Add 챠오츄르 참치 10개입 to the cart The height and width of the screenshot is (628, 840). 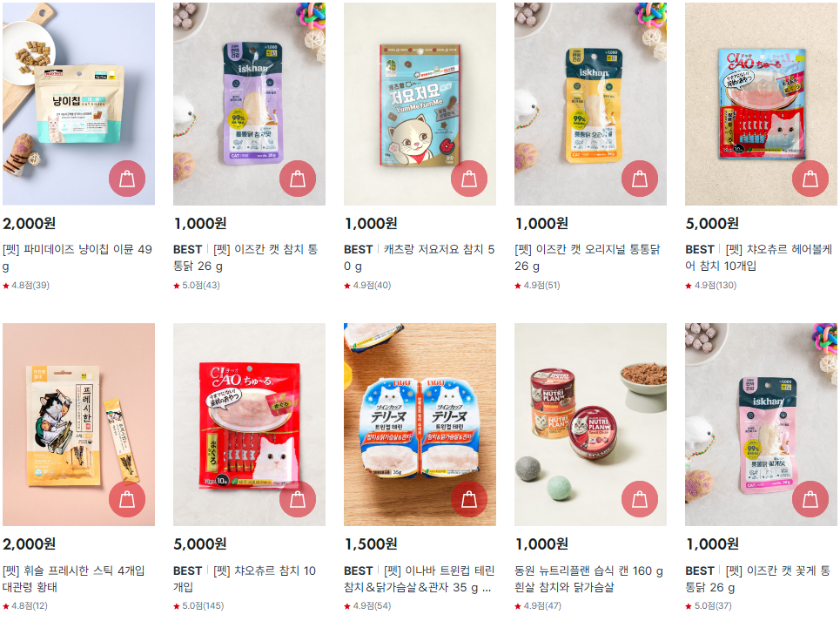298,499
